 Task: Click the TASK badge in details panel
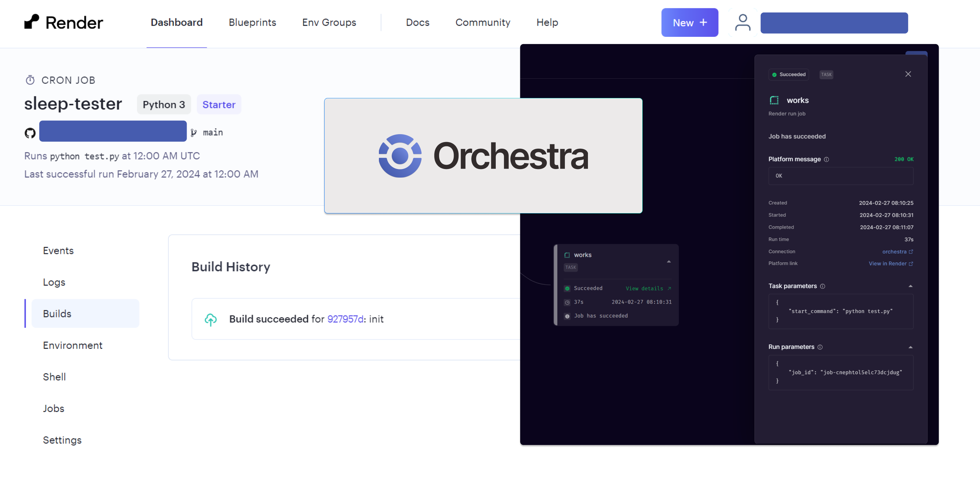(826, 75)
